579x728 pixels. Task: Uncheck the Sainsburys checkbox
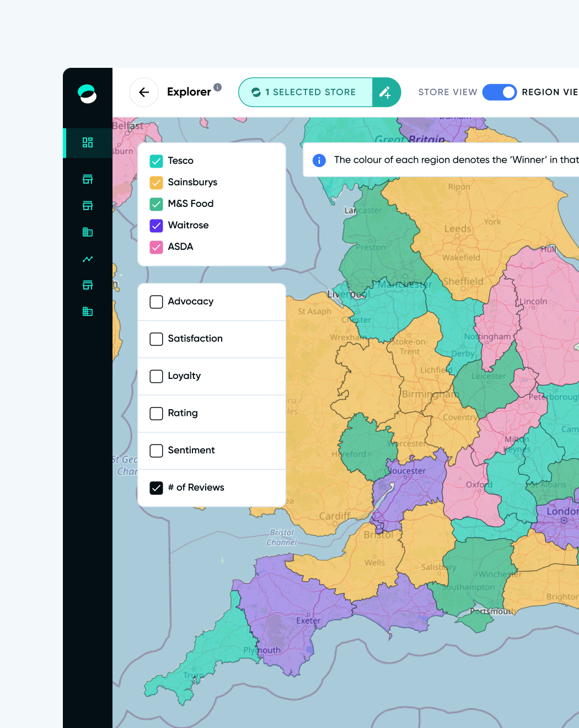(x=157, y=183)
